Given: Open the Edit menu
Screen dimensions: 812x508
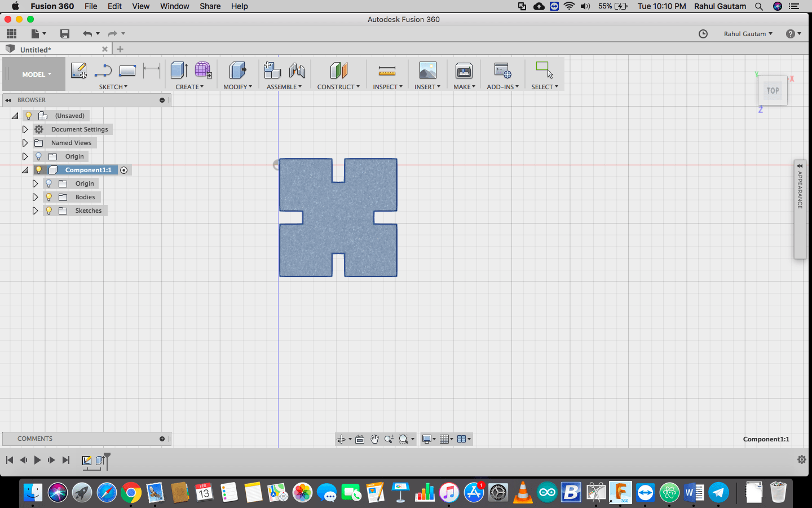Looking at the screenshot, I should click(114, 6).
